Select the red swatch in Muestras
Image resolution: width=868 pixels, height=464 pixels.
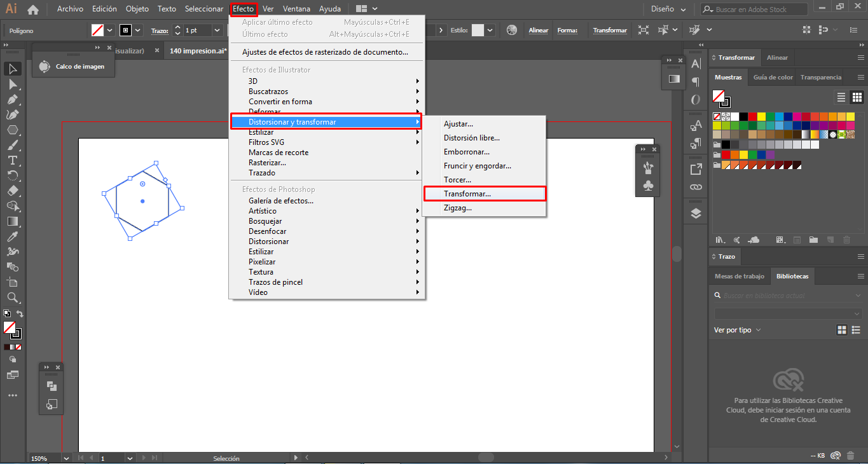pos(753,117)
